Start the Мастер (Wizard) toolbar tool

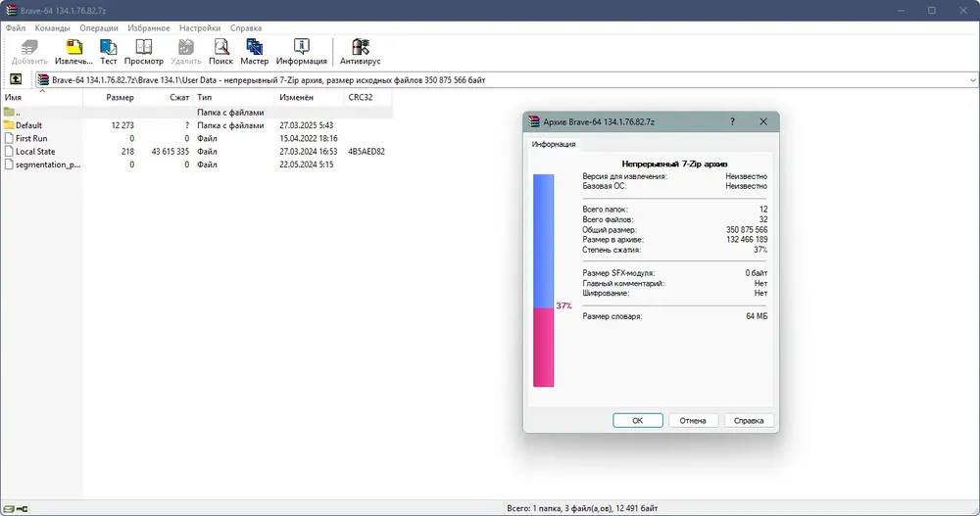point(254,52)
